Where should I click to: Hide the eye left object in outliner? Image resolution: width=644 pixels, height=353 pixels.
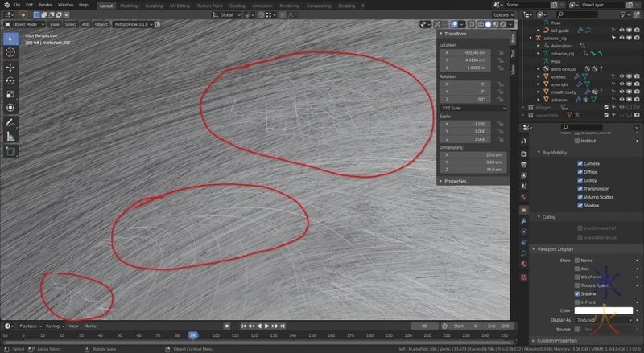[621, 76]
